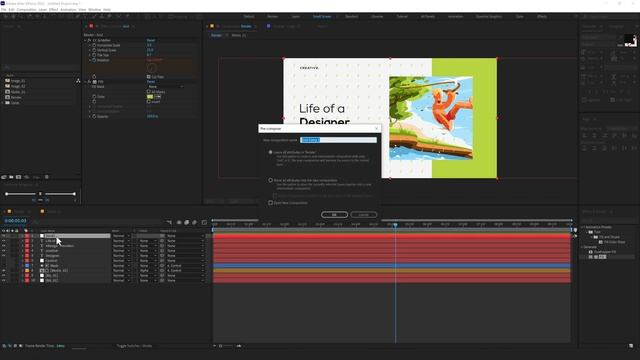Image resolution: width=640 pixels, height=360 pixels.
Task: Open the Fill Mask dropdown
Action: [165, 87]
